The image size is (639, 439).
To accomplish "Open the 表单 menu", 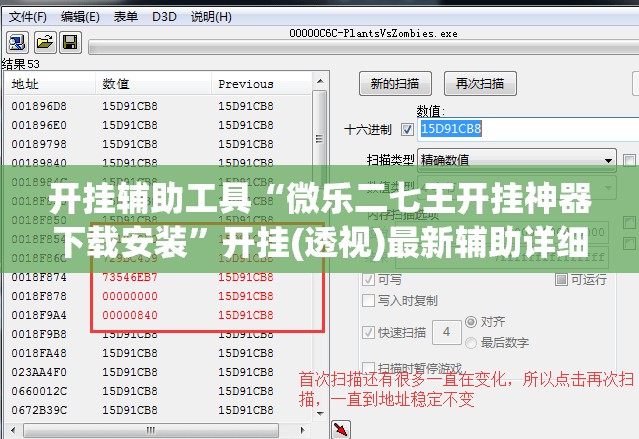I will point(126,17).
